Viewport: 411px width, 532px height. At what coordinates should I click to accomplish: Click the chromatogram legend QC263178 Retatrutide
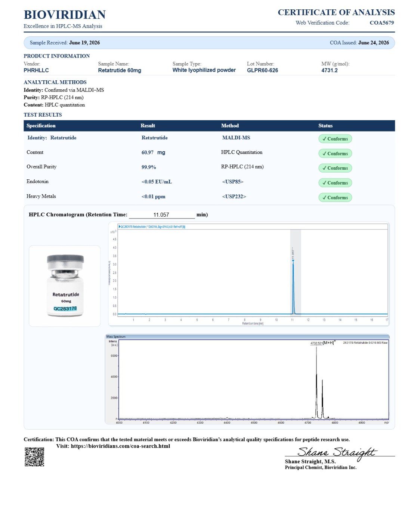coord(152,227)
